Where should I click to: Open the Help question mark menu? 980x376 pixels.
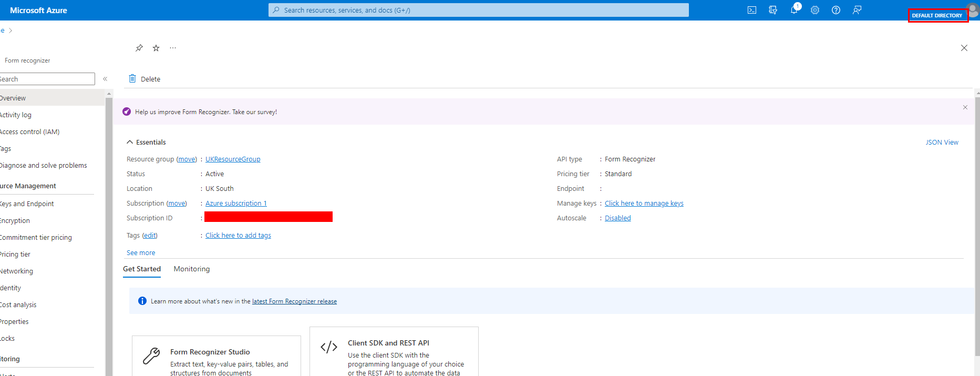tap(836, 10)
